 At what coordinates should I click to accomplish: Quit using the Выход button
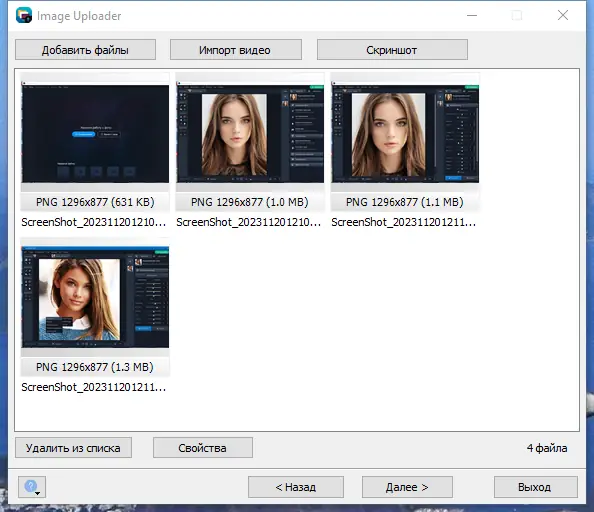[x=536, y=487]
